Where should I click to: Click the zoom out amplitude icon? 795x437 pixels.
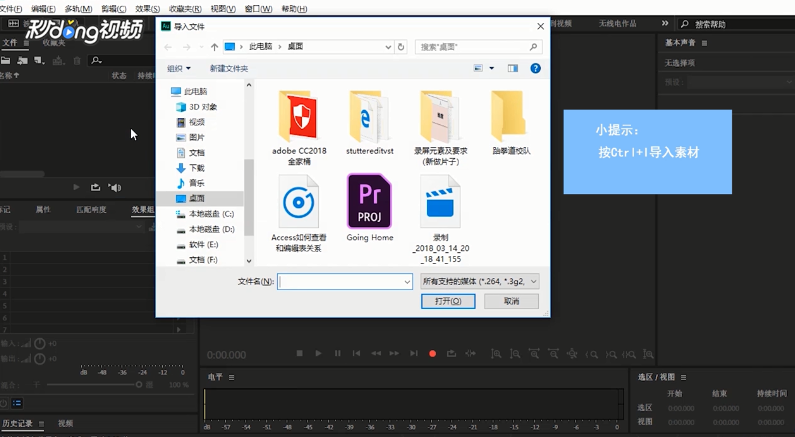tap(515, 354)
